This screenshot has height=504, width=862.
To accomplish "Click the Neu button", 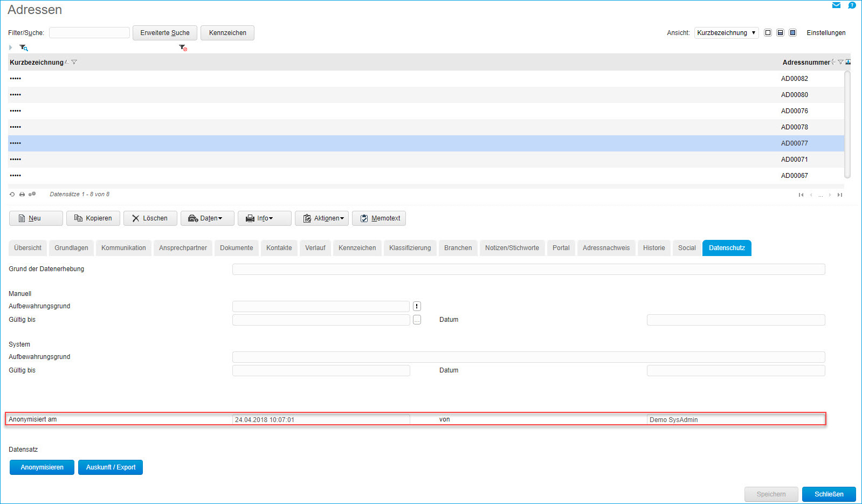I will point(36,218).
